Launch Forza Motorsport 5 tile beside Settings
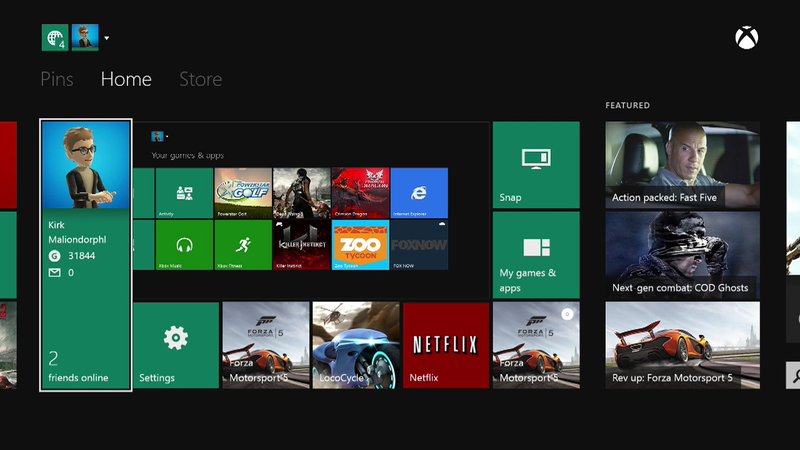The width and height of the screenshot is (800, 450). [266, 345]
